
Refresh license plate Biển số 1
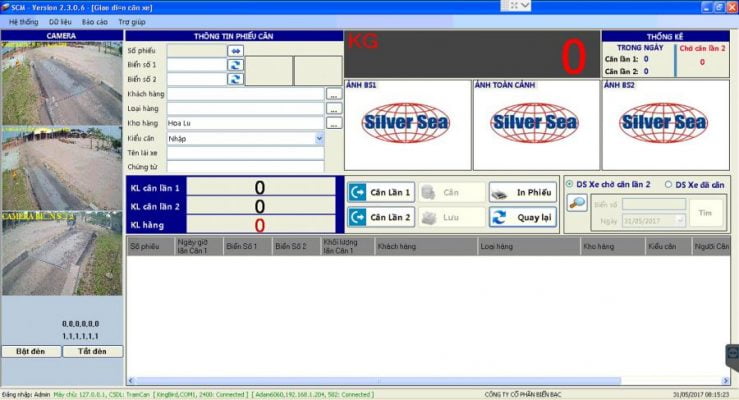point(236,65)
